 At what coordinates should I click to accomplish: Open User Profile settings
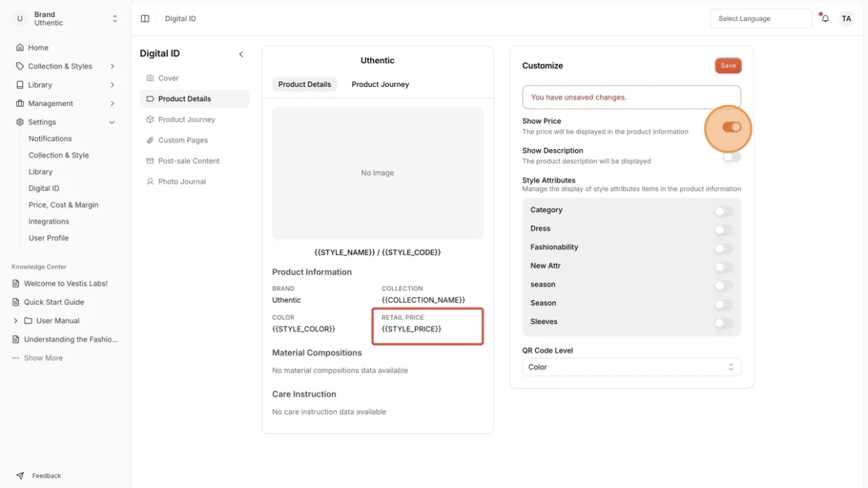[x=49, y=238]
